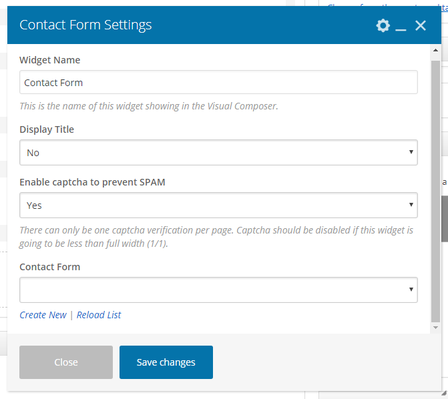Open the Enable captcha dropdown
The width and height of the screenshot is (448, 399).
pos(218,205)
